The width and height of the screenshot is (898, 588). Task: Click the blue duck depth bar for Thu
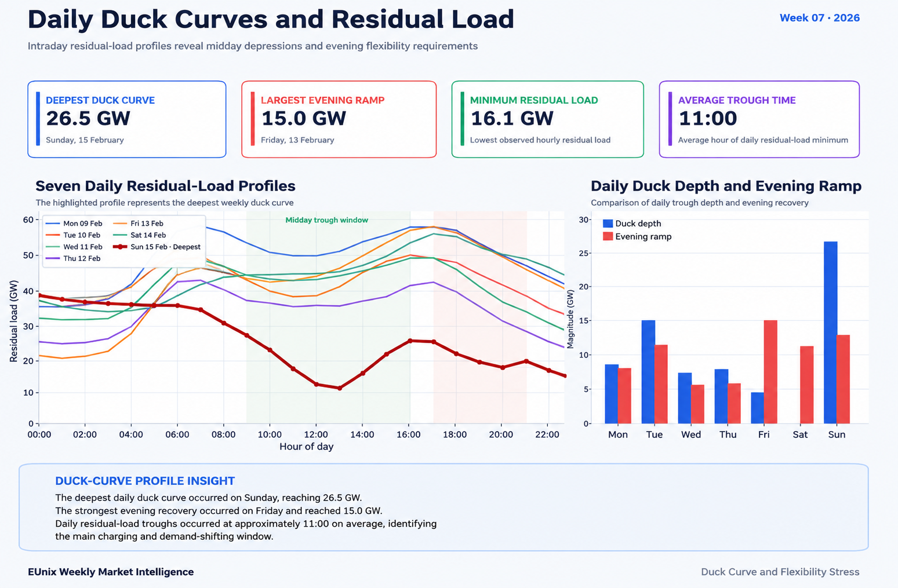coord(721,396)
